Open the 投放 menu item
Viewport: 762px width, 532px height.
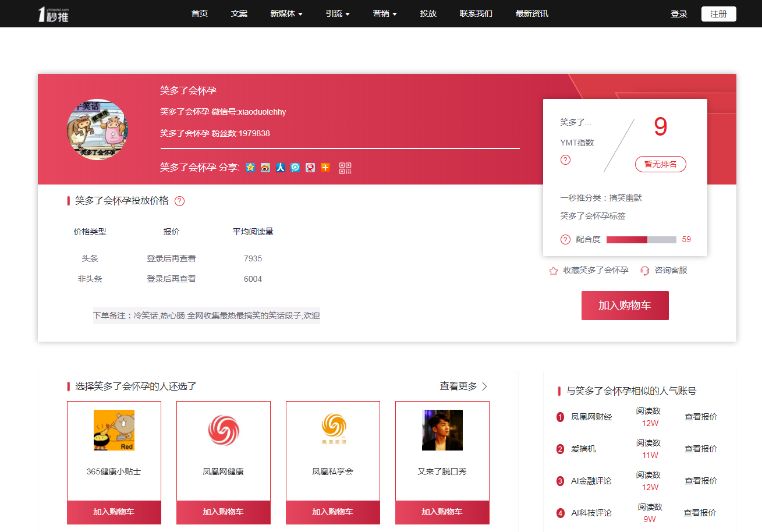[428, 13]
